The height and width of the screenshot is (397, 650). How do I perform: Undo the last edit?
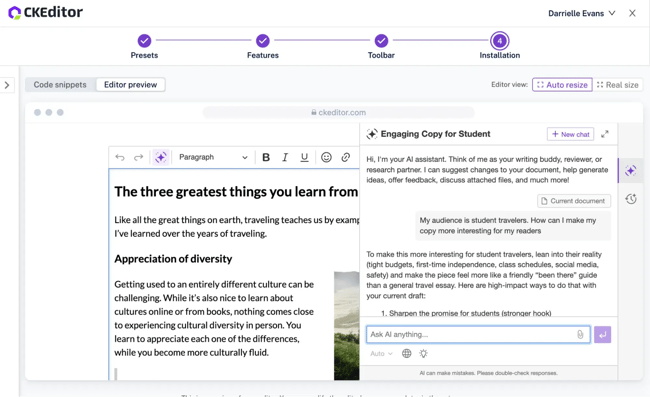[120, 157]
